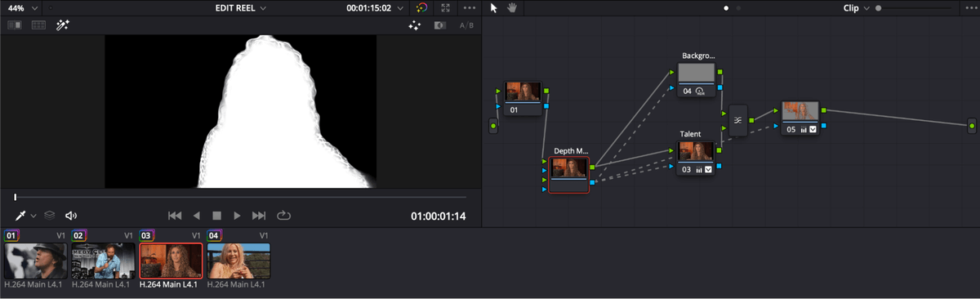Toggle loop playback
Image resolution: width=980 pixels, height=299 pixels.
(x=283, y=216)
